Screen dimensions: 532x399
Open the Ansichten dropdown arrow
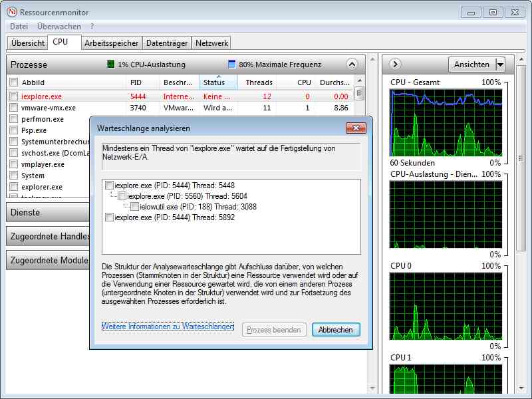[500, 65]
